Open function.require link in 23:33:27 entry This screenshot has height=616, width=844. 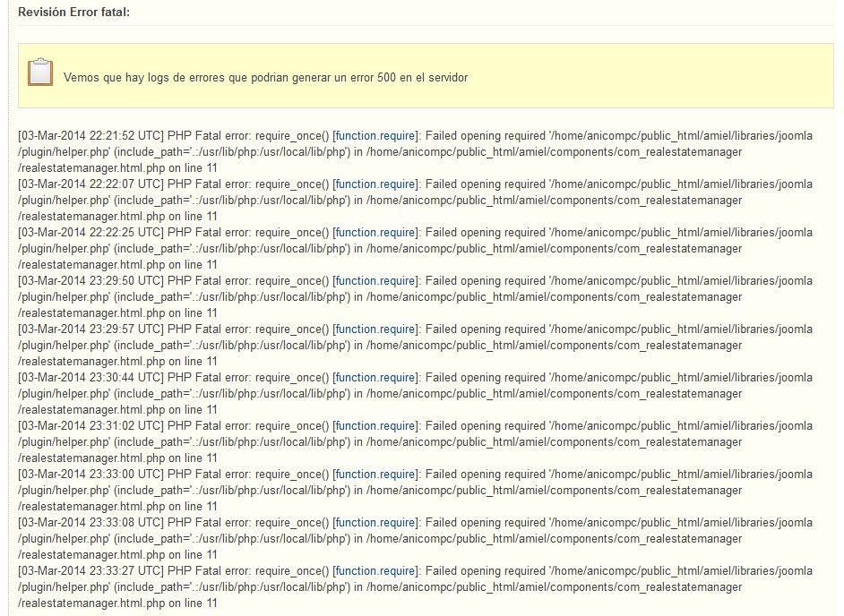pos(375,572)
